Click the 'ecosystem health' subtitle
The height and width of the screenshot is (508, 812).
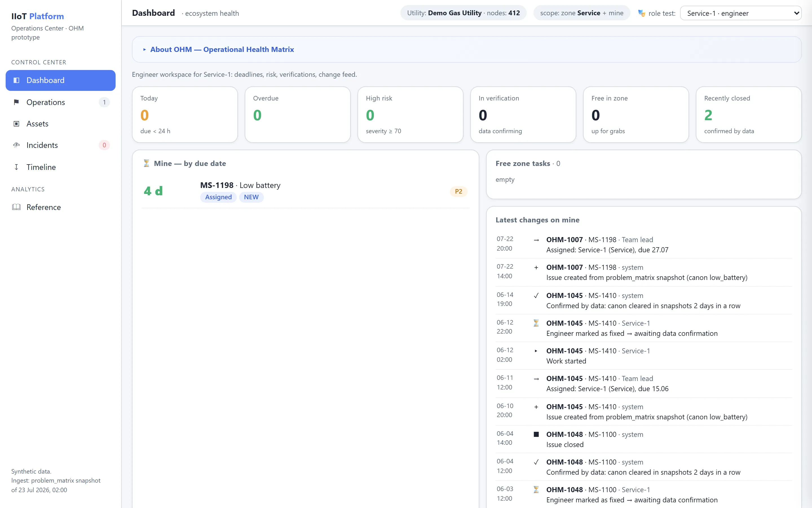[212, 14]
